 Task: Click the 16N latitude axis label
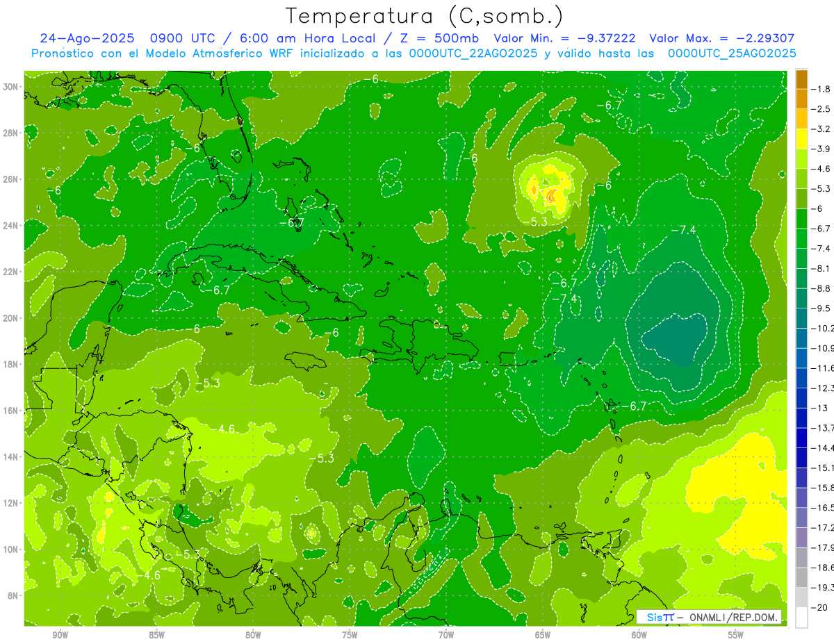(11, 411)
